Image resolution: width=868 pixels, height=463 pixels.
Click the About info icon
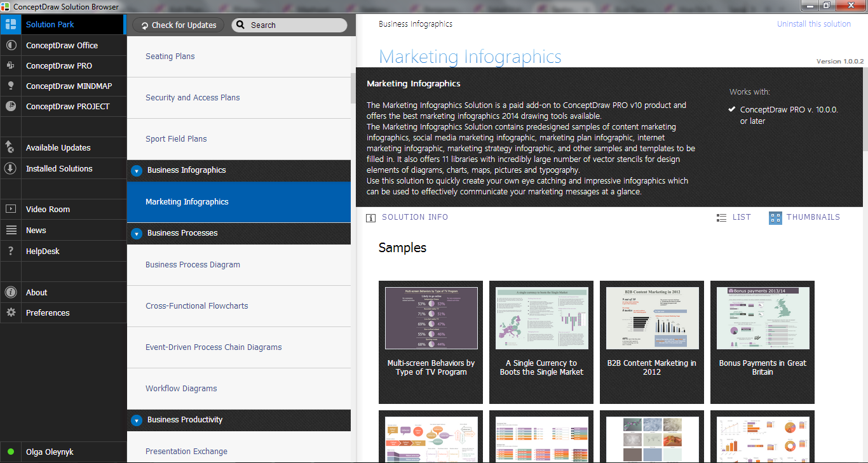pos(10,292)
